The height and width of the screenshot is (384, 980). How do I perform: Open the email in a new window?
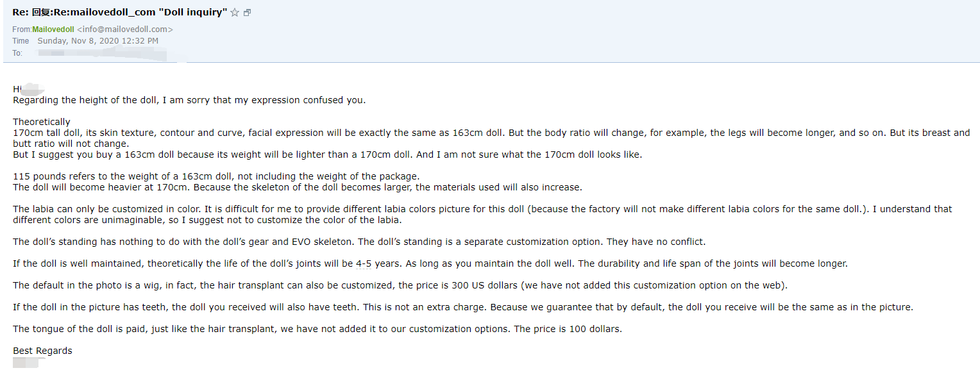pos(248,13)
